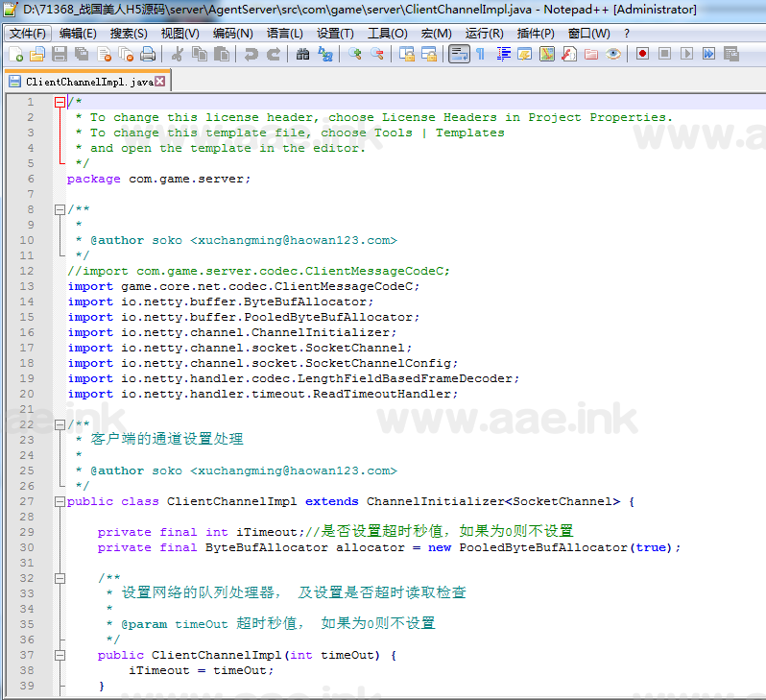Open the Function List panel icon
The height and width of the screenshot is (700, 766).
pyautogui.click(x=569, y=55)
